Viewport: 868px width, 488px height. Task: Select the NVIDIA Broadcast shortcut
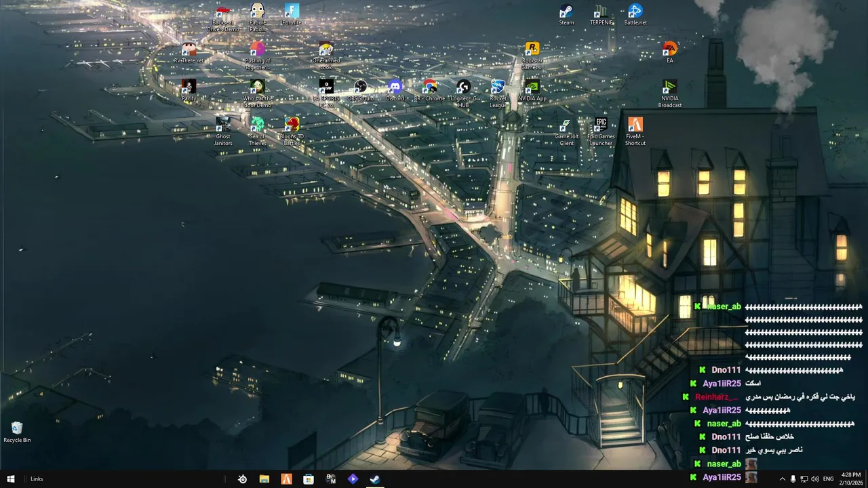[670, 94]
